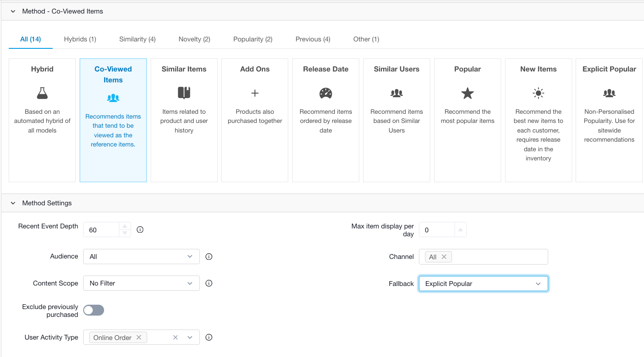Viewport: 644px width, 357px height.
Task: Click the Add Ons plus icon
Action: pos(255,93)
